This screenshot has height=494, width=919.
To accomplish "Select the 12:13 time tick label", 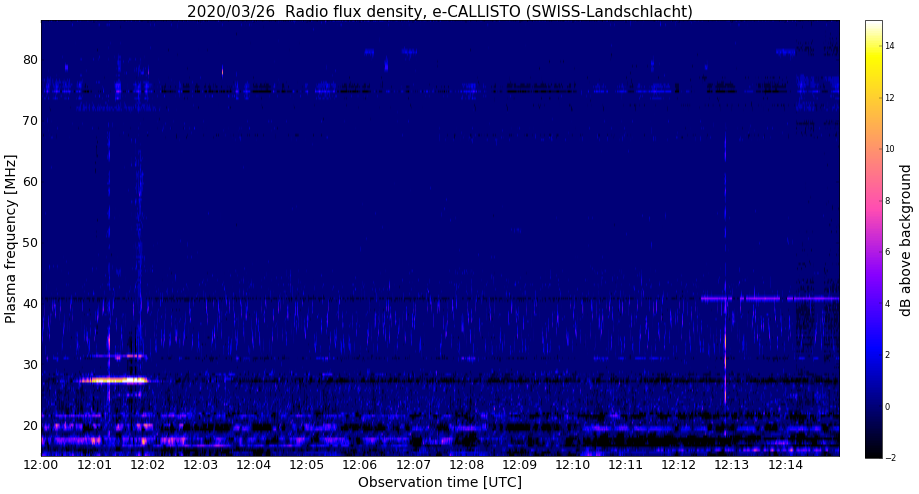I will tap(732, 465).
